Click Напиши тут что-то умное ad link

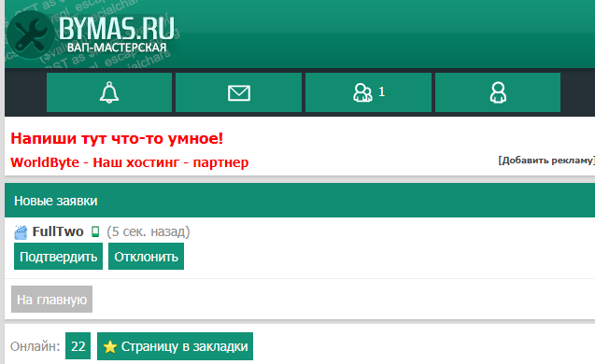[117, 138]
